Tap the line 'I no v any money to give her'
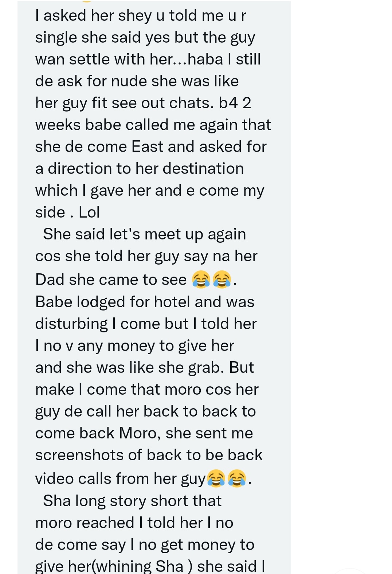Image resolution: width=392 pixels, height=574 pixels. (x=134, y=346)
